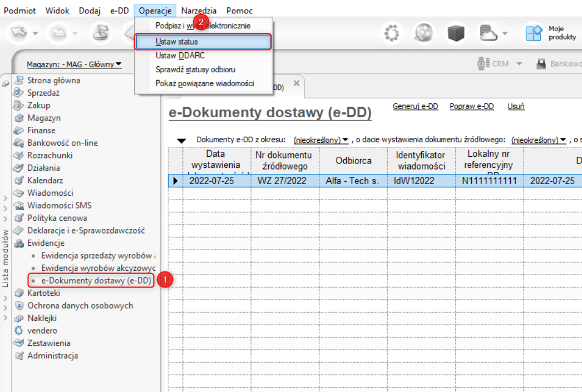The image size is (582, 392).
Task: Open Magazyn MAG Główny dropdown
Action: (74, 64)
